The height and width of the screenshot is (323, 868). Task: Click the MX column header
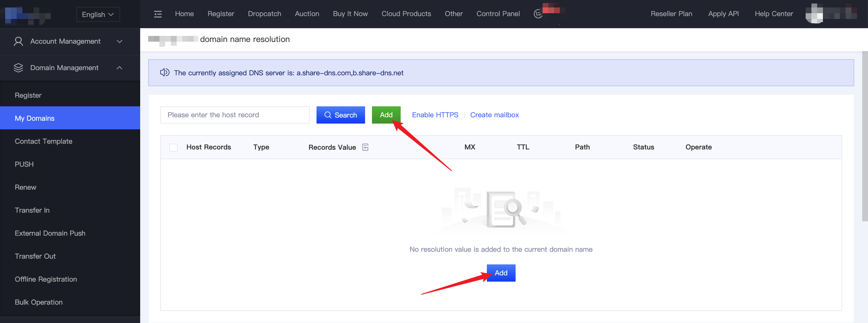pos(470,147)
